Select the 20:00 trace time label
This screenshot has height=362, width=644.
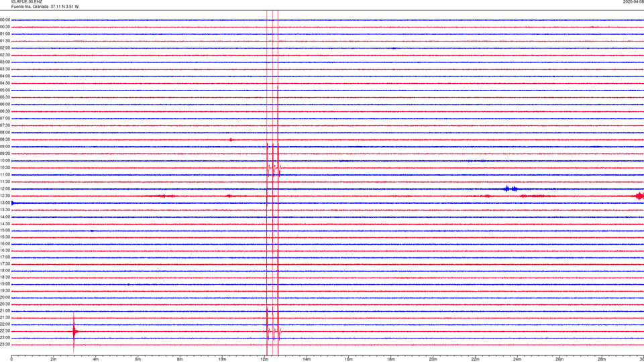5,298
